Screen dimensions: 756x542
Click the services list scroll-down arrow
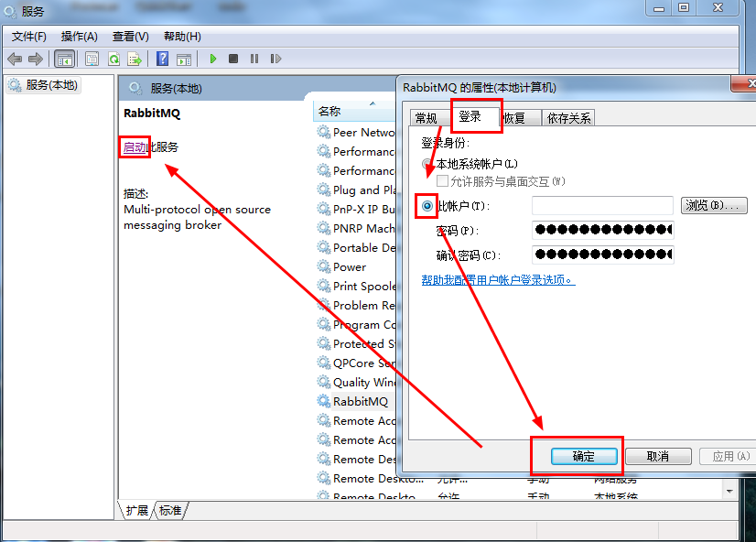729,491
